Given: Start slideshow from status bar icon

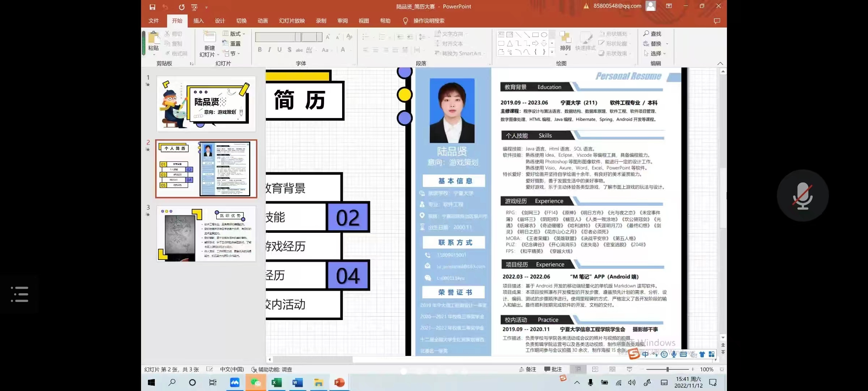Looking at the screenshot, I should (x=629, y=369).
